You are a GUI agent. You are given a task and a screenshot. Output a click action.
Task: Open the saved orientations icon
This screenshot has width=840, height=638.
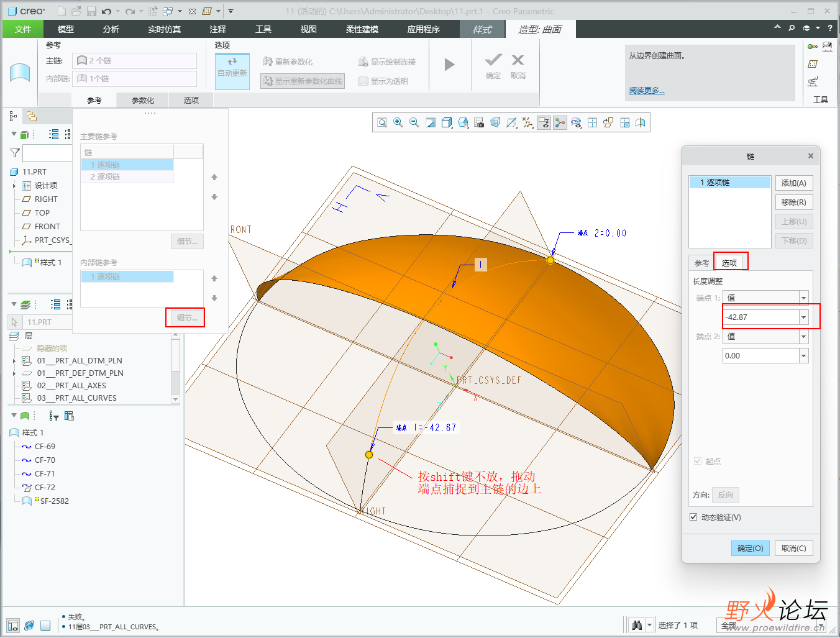[x=463, y=123]
